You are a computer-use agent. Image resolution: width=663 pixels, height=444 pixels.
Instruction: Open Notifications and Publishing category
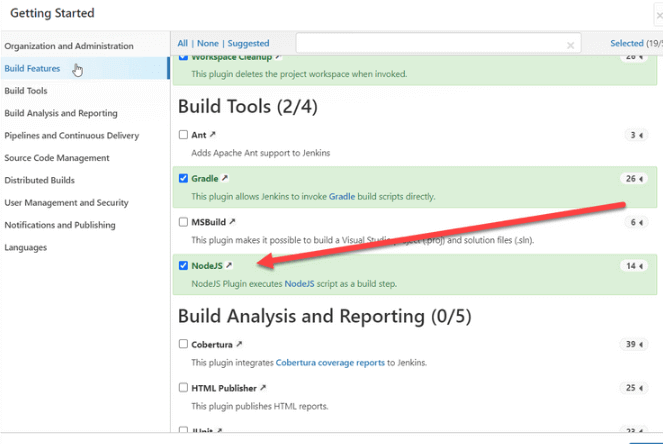(60, 225)
